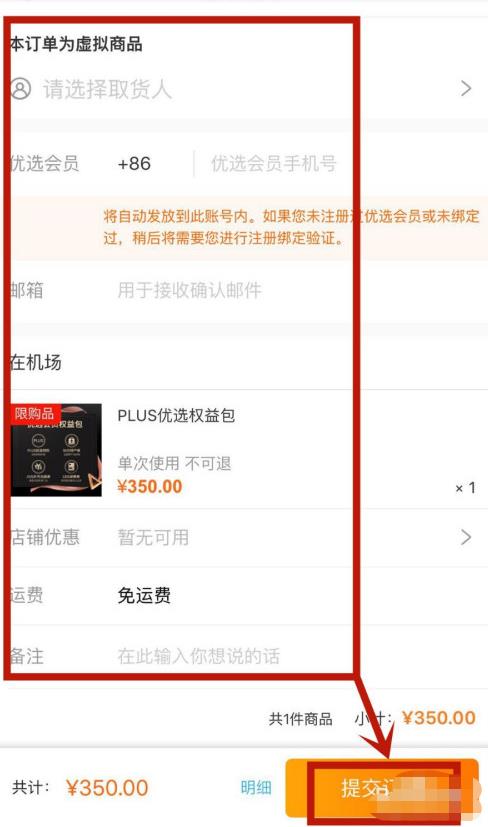488x827 pixels.
Task: Open 店铺优惠 暂无可用 row
Action: (244, 537)
